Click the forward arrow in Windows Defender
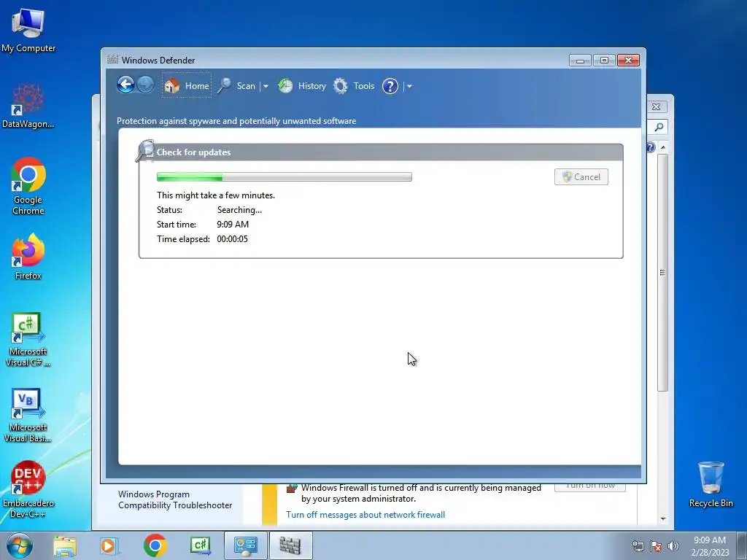This screenshot has height=560, width=747. click(x=145, y=85)
